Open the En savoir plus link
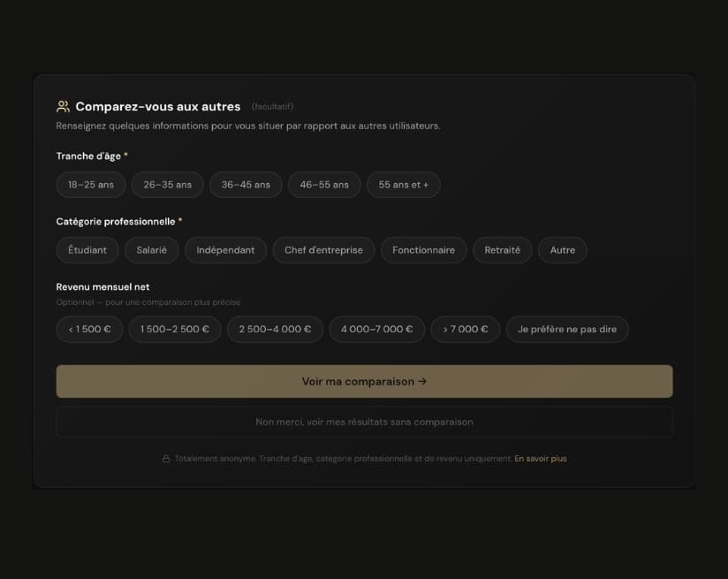 [x=541, y=459]
